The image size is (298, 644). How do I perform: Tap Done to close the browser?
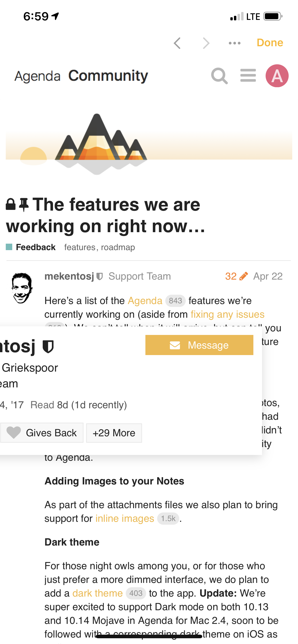point(270,43)
